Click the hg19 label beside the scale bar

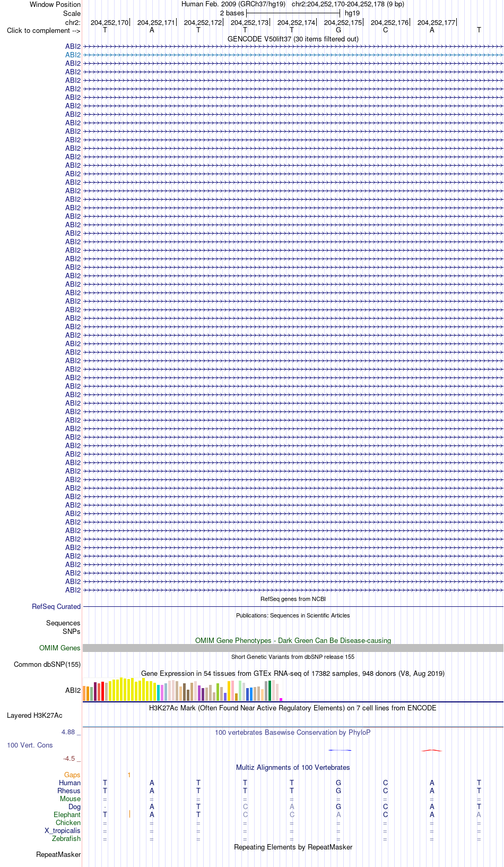[352, 13]
